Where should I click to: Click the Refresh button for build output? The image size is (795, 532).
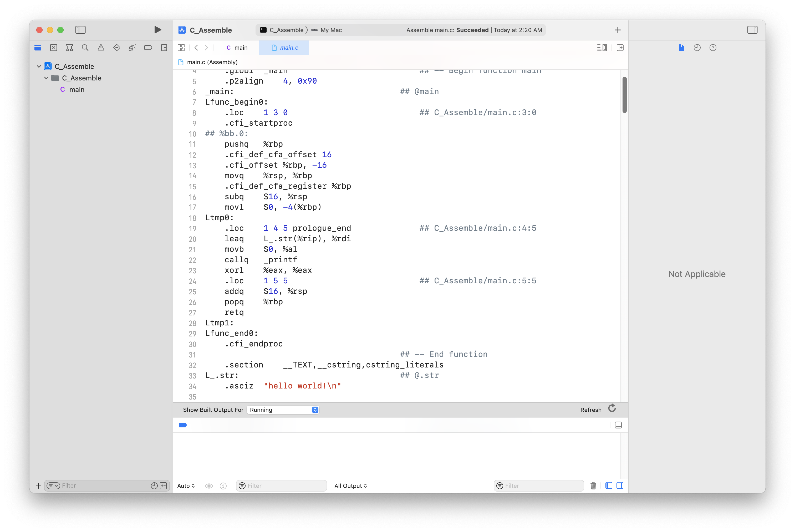click(611, 409)
